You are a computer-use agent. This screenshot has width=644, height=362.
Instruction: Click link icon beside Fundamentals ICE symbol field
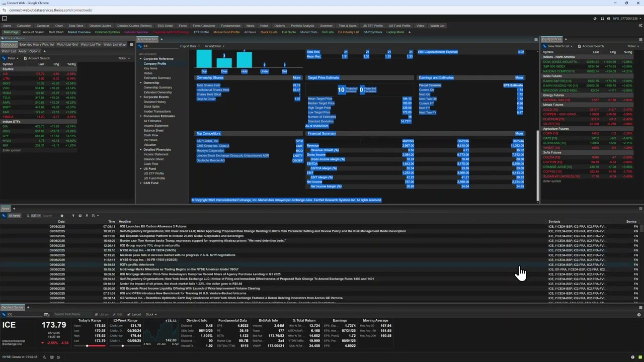point(141,46)
